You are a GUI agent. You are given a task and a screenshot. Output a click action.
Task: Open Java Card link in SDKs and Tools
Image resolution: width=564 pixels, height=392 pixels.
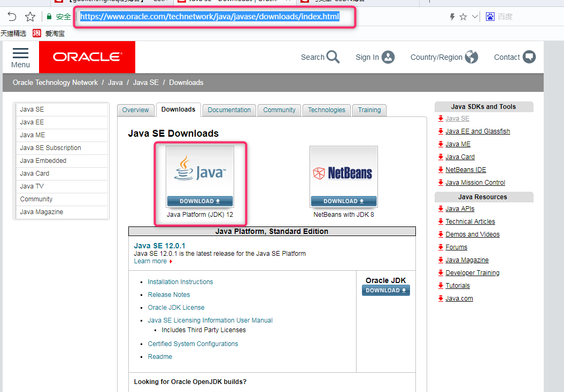(x=460, y=157)
